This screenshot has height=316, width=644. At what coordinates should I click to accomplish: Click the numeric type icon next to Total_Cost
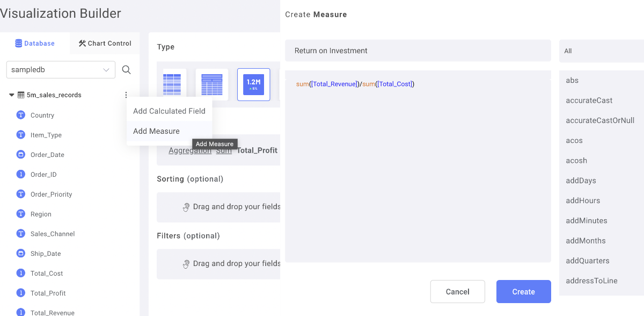[x=20, y=273]
